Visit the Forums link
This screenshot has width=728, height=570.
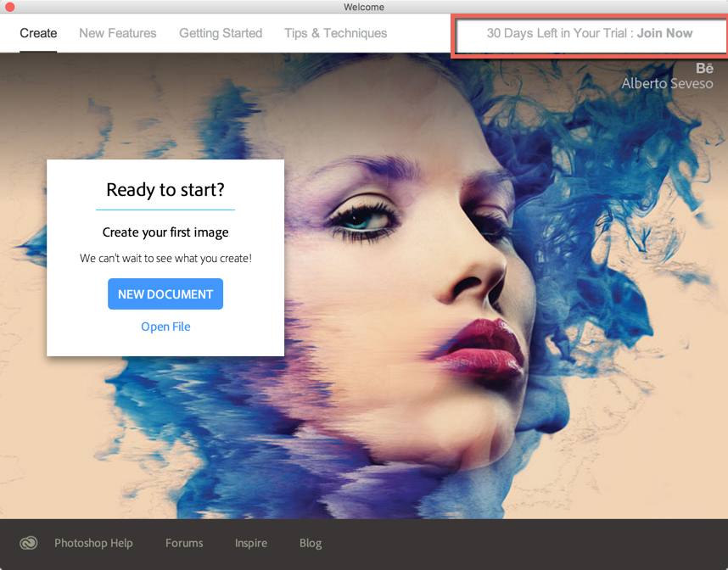pos(184,543)
